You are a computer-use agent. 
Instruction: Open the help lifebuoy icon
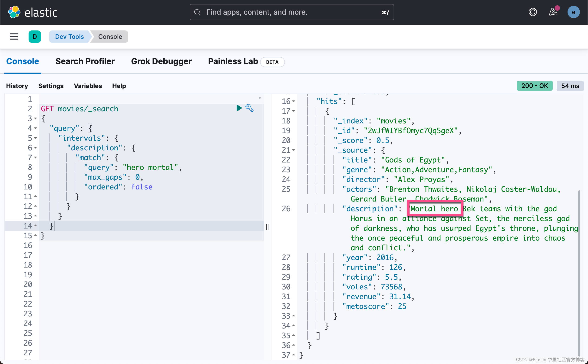click(x=533, y=12)
